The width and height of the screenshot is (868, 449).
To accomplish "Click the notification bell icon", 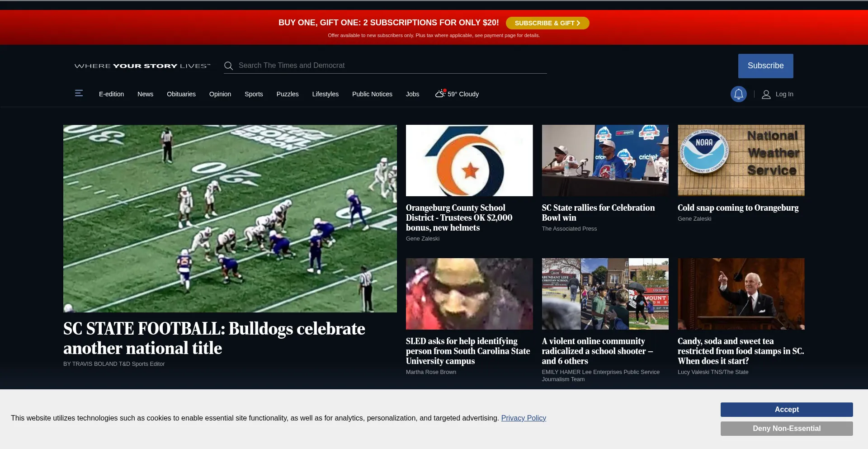I will click(738, 94).
